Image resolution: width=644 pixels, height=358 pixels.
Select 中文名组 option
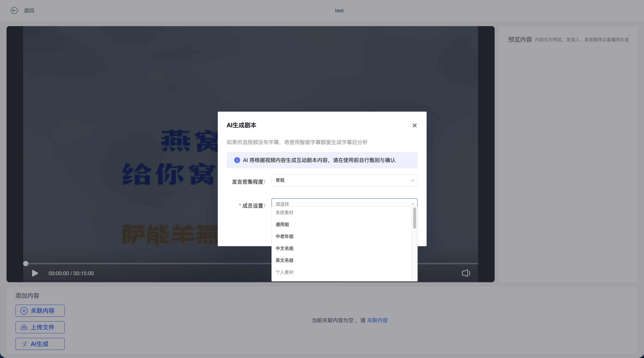pyautogui.click(x=342, y=248)
